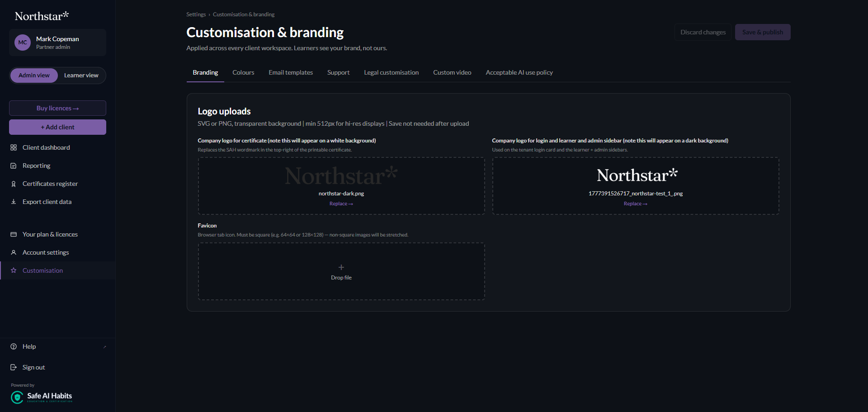Click the plus icon in the Favicon drop zone
Screen dimensions: 868x412
point(341,267)
